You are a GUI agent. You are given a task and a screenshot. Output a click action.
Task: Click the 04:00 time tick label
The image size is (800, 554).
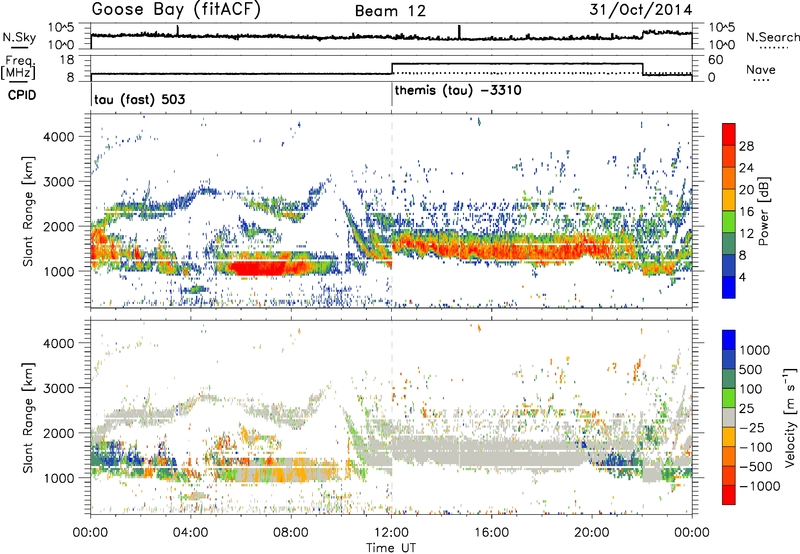191,533
